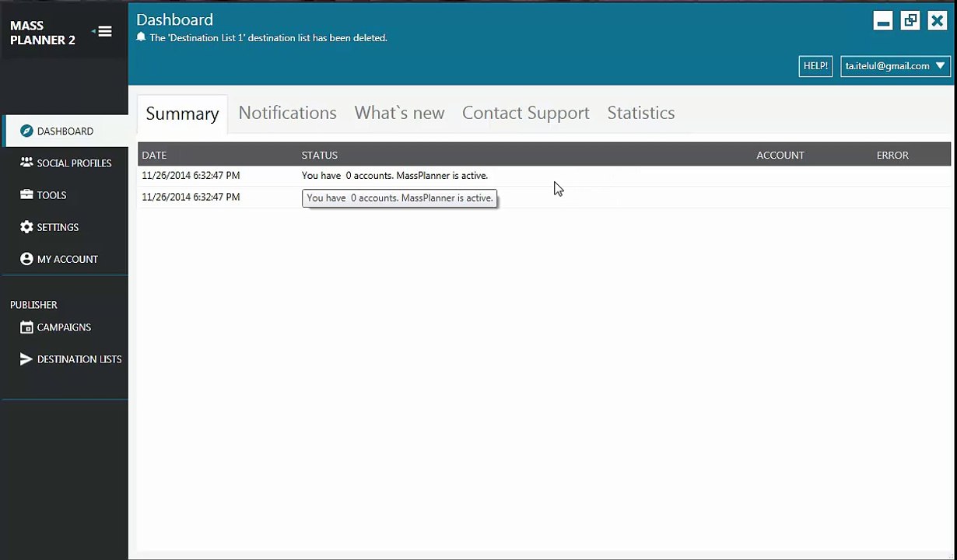
Task: Sort by DATE column header
Action: click(x=154, y=155)
